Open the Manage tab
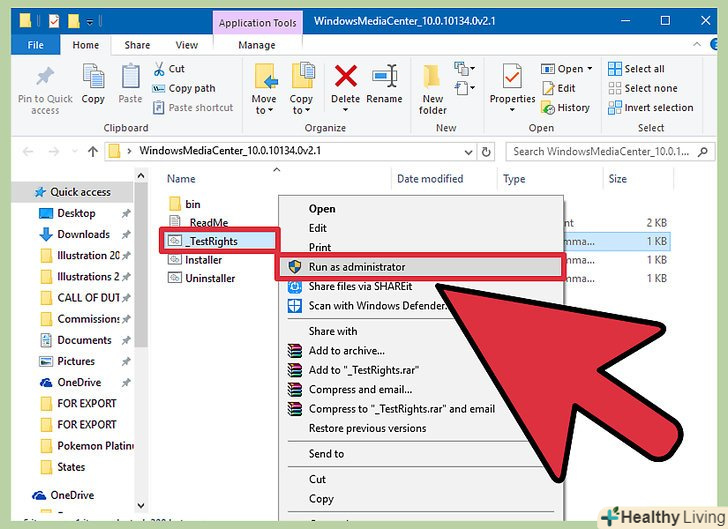This screenshot has height=529, width=728. 257,45
